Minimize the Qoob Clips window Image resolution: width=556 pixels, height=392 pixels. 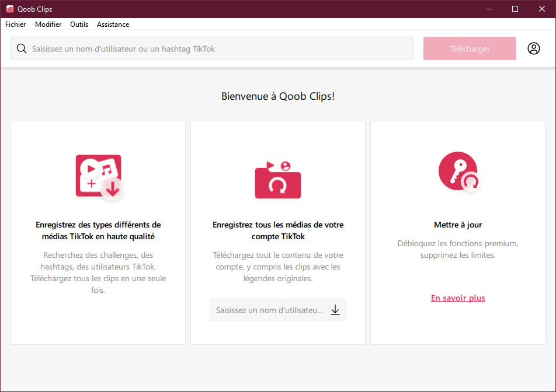(489, 9)
